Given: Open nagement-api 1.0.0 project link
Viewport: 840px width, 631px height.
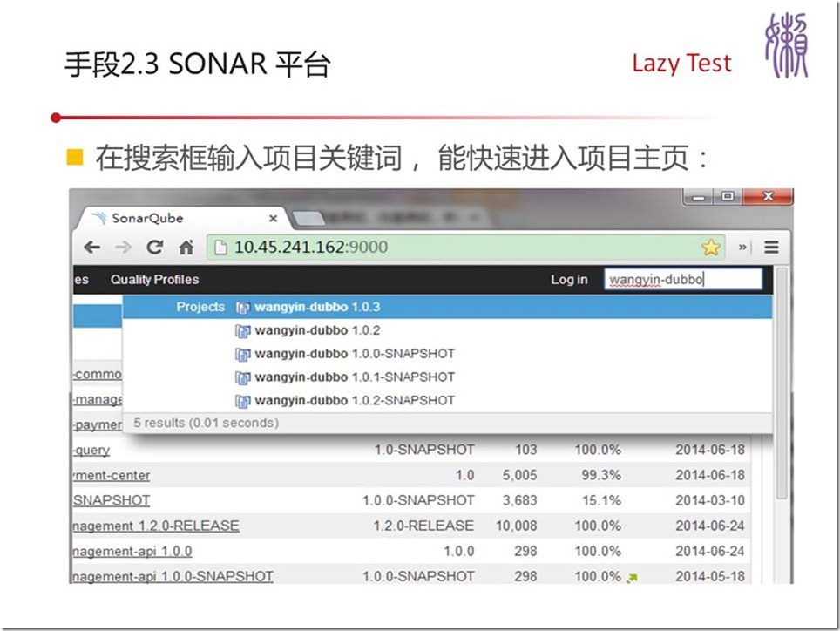Looking at the screenshot, I should tap(132, 551).
